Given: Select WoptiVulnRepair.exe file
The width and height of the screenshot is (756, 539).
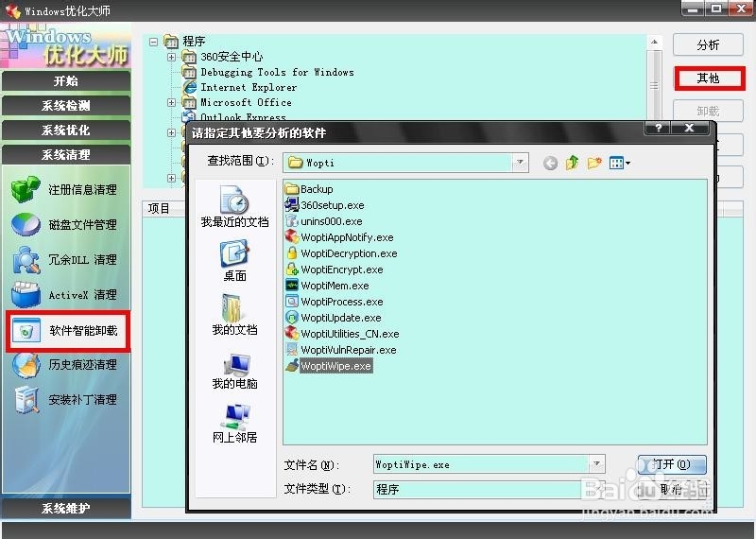Looking at the screenshot, I should [341, 350].
